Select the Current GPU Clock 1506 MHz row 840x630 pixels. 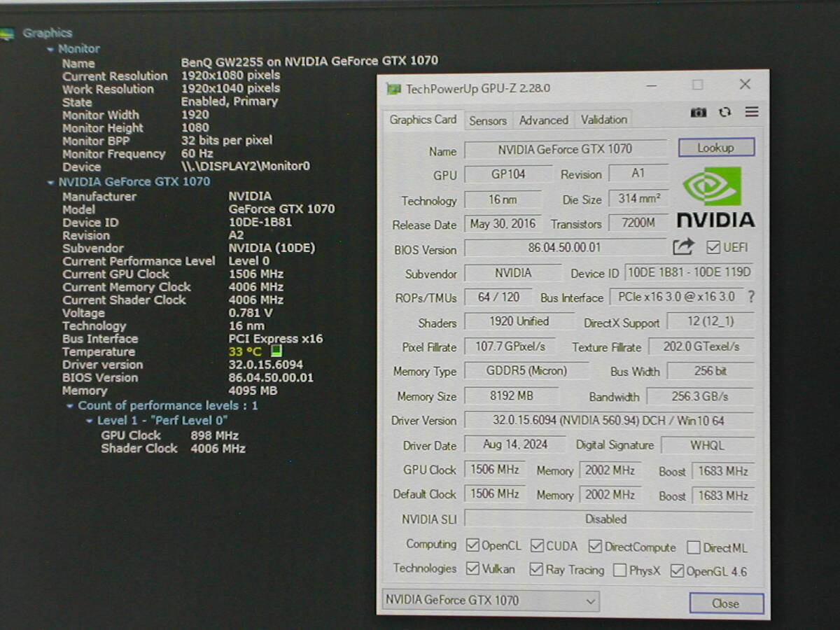[x=173, y=274]
